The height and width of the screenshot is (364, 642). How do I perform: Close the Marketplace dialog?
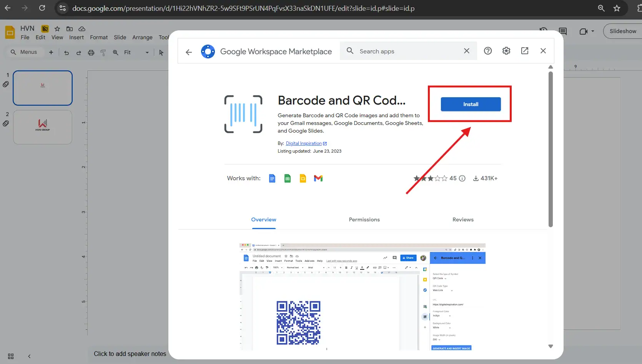[543, 51]
